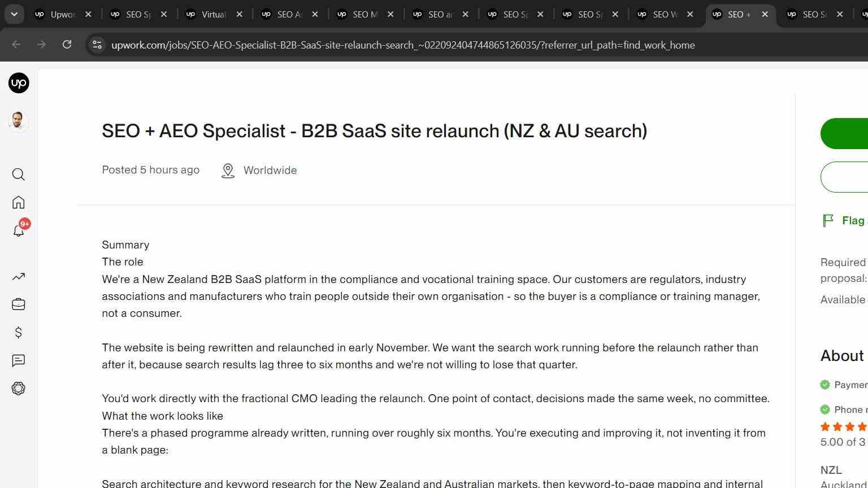Close the active SEO + tab
Viewport: 868px width, 488px height.
point(765,15)
